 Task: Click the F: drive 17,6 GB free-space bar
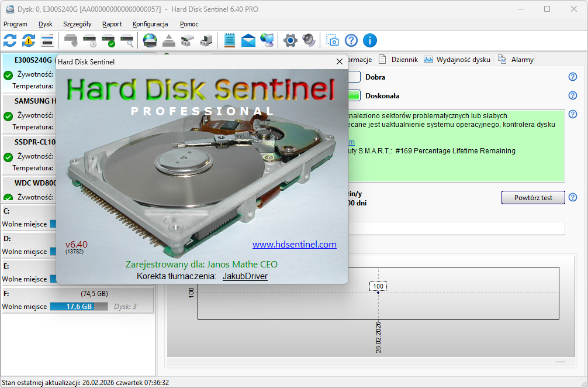pos(79,307)
